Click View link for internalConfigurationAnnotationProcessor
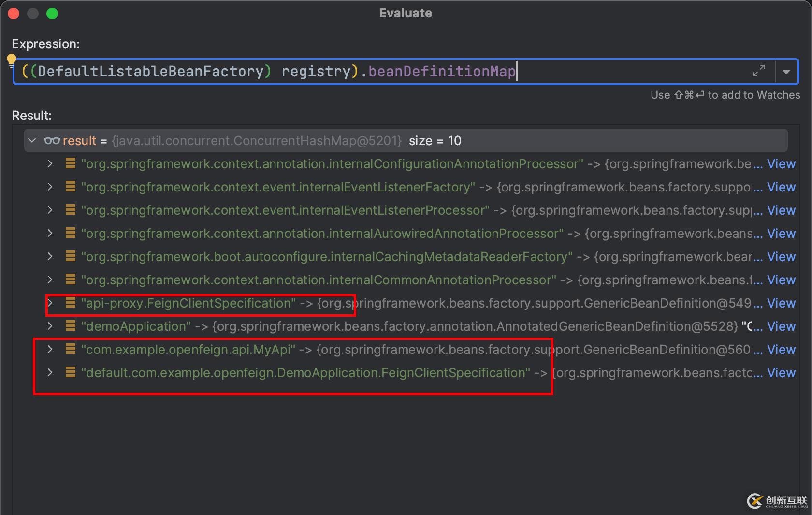The image size is (812, 515). (x=781, y=164)
